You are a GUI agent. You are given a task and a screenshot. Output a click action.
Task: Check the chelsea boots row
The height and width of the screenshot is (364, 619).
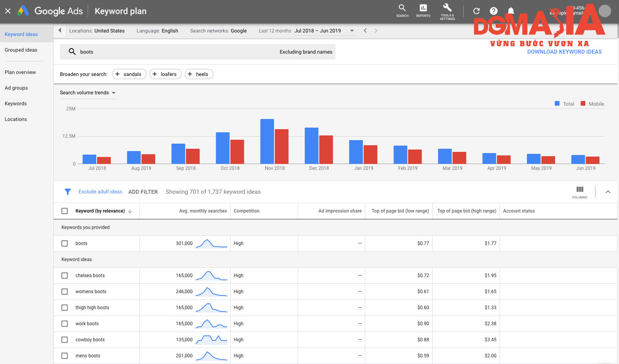tap(65, 276)
